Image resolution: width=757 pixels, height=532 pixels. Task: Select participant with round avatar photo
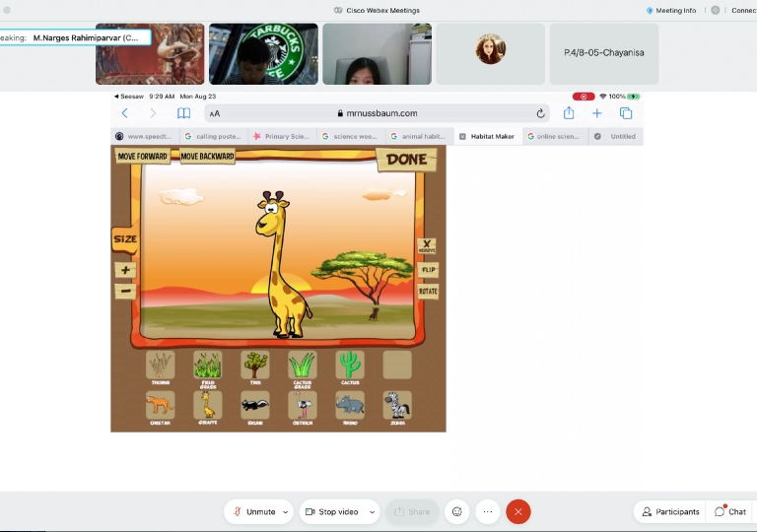491,54
